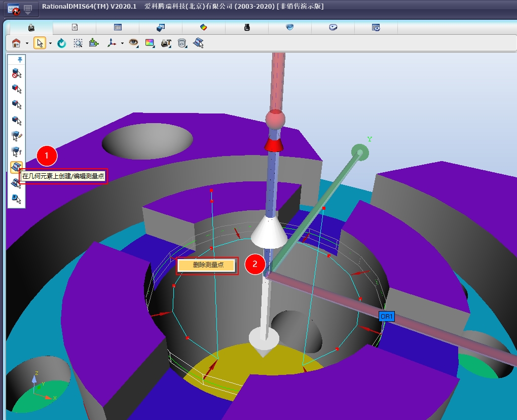This screenshot has width=517, height=420.
Task: Select the pick CAD edge tool
Action: (x=17, y=104)
